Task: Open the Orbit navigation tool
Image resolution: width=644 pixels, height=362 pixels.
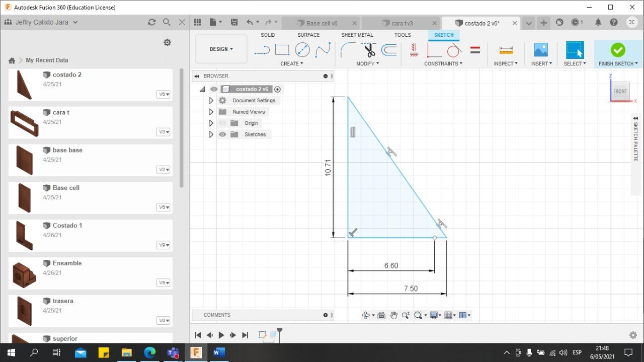Action: [x=366, y=315]
